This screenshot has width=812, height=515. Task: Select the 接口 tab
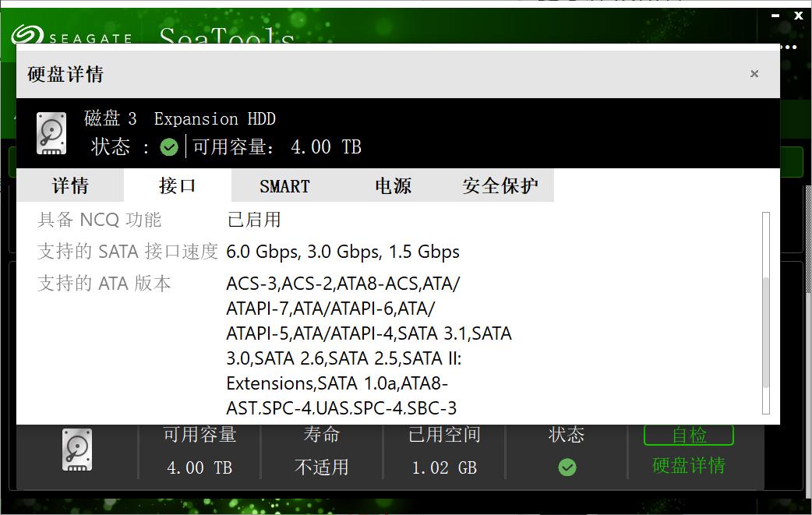pyautogui.click(x=178, y=186)
